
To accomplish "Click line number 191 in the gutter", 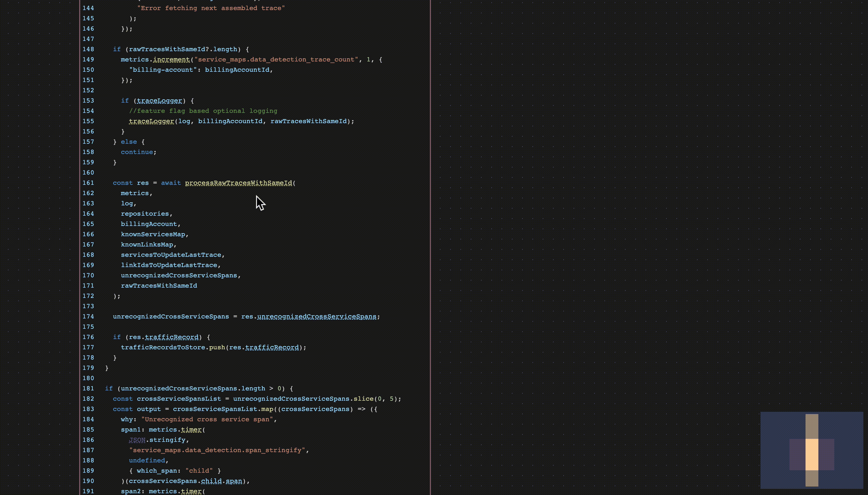I will click(x=88, y=491).
